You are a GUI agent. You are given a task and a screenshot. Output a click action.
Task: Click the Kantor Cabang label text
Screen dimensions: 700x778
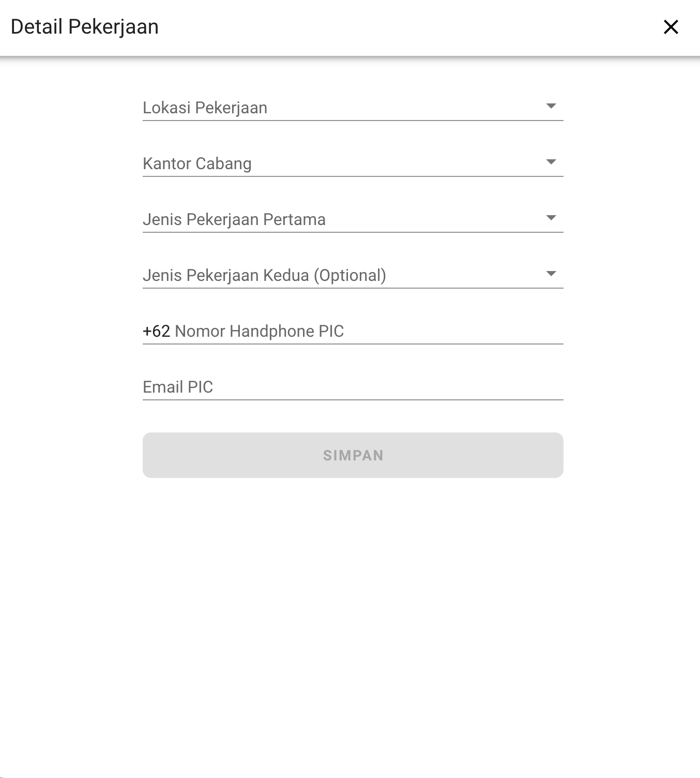click(x=197, y=163)
